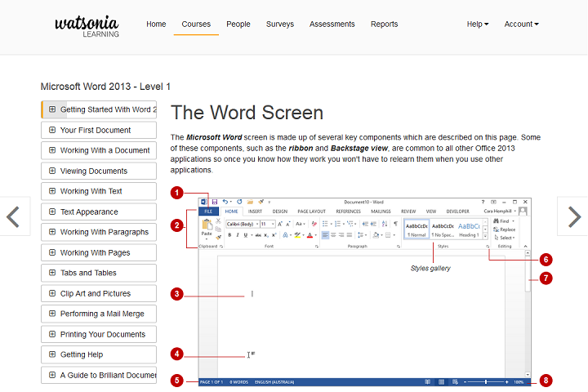Click the Italic button in the Font group

(238, 235)
